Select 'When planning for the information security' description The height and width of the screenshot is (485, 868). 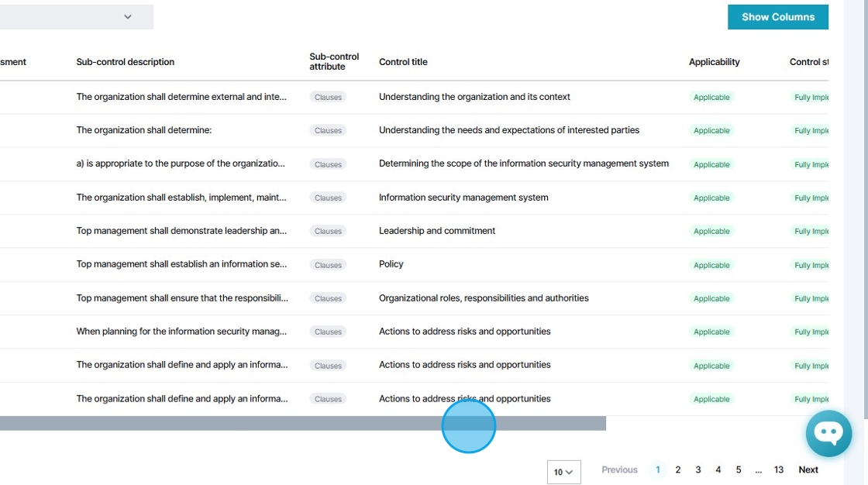(x=181, y=331)
